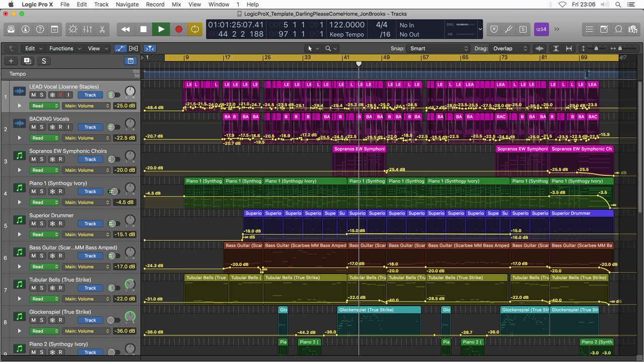Open Main: Volume parameter on Tubular Bells
This screenshot has height=362, width=644.
(86, 299)
